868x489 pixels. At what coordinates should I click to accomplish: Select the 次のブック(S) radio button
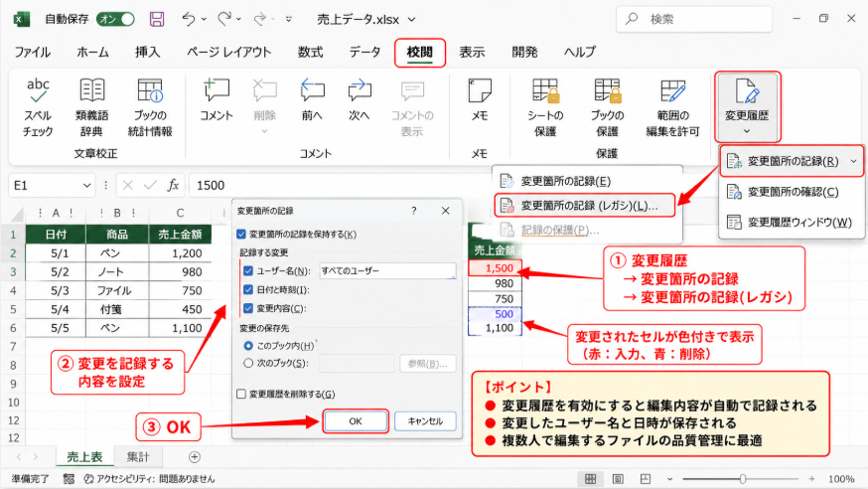tap(248, 364)
